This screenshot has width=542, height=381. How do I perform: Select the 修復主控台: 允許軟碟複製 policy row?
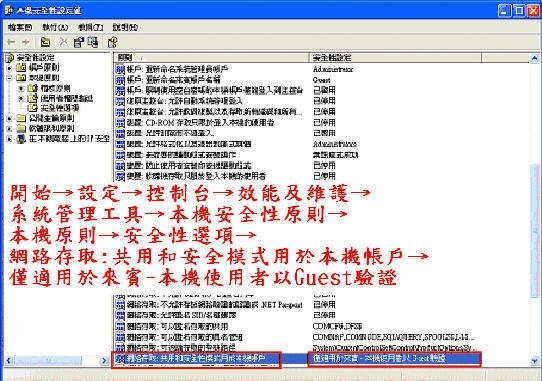214,112
